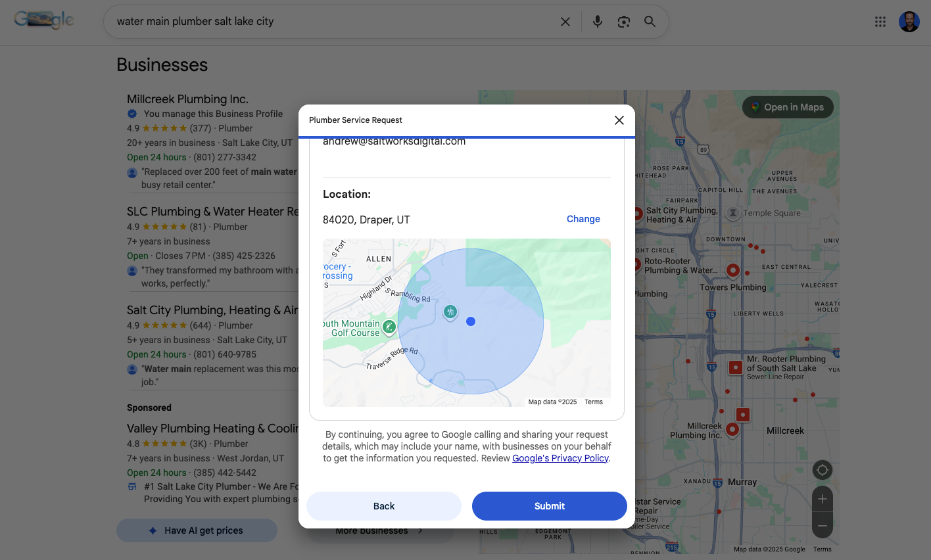The height and width of the screenshot is (560, 931).
Task: Select the Mr. Rooter Plumbing red map marker
Action: pyautogui.click(x=735, y=367)
